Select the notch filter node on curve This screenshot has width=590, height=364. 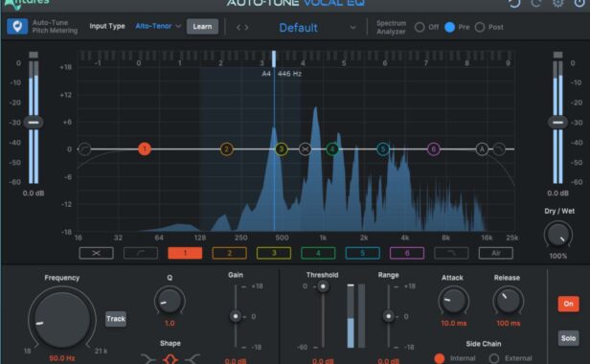(x=306, y=149)
